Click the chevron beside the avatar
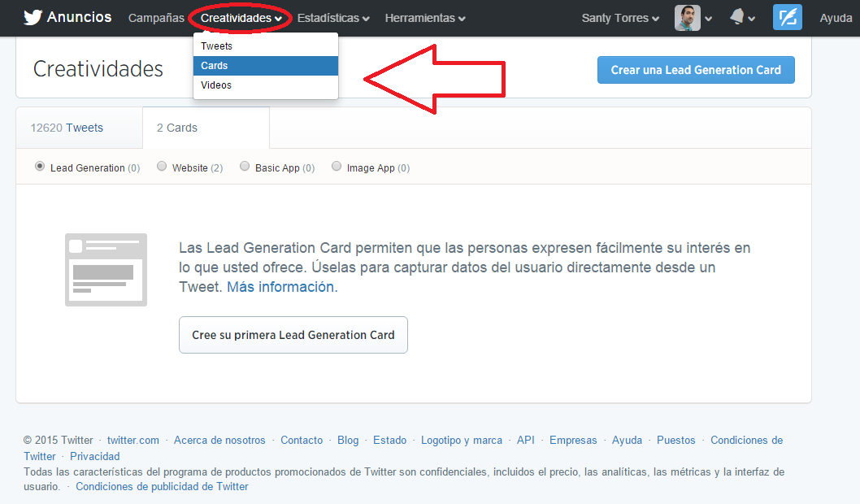Viewport: 860px width, 504px height. pyautogui.click(x=708, y=18)
